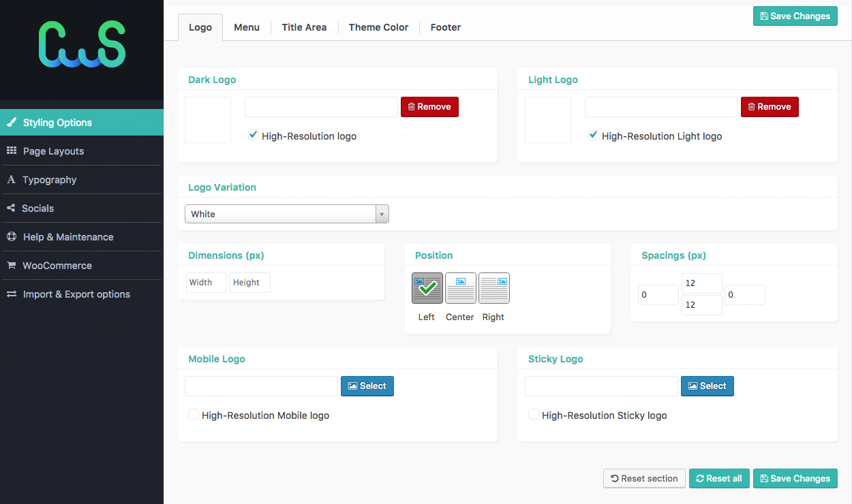Click the Page Layouts grid icon
This screenshot has height=504, width=852.
[x=12, y=151]
